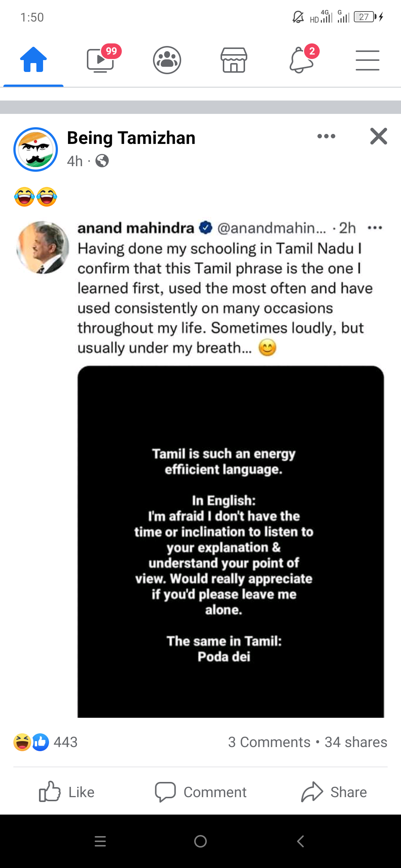Open the Being Tamizhan page name

(x=131, y=138)
